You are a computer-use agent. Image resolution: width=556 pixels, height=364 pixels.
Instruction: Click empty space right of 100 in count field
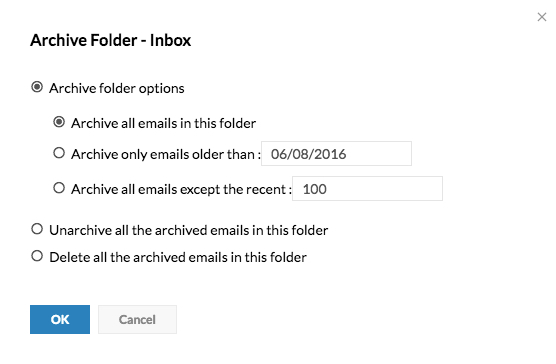pyautogui.click(x=384, y=189)
